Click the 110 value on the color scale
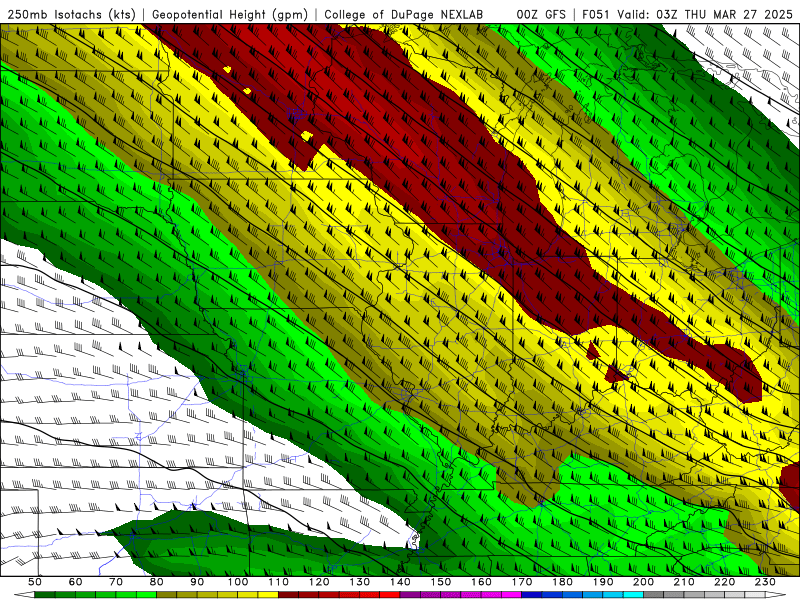This screenshot has width=800, height=600. [278, 582]
